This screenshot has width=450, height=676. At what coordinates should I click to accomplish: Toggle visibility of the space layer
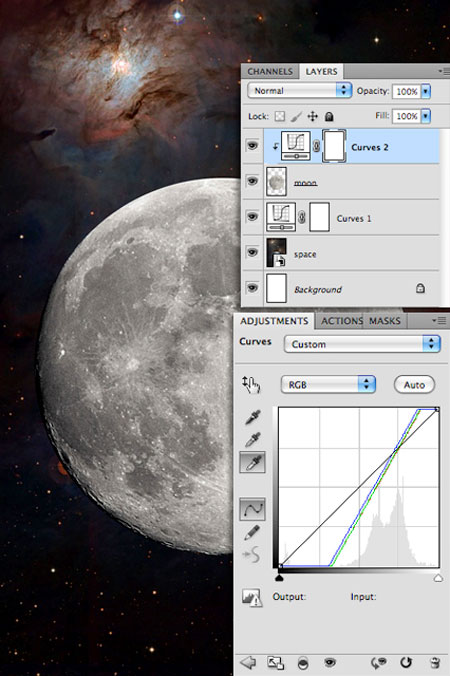tap(253, 252)
